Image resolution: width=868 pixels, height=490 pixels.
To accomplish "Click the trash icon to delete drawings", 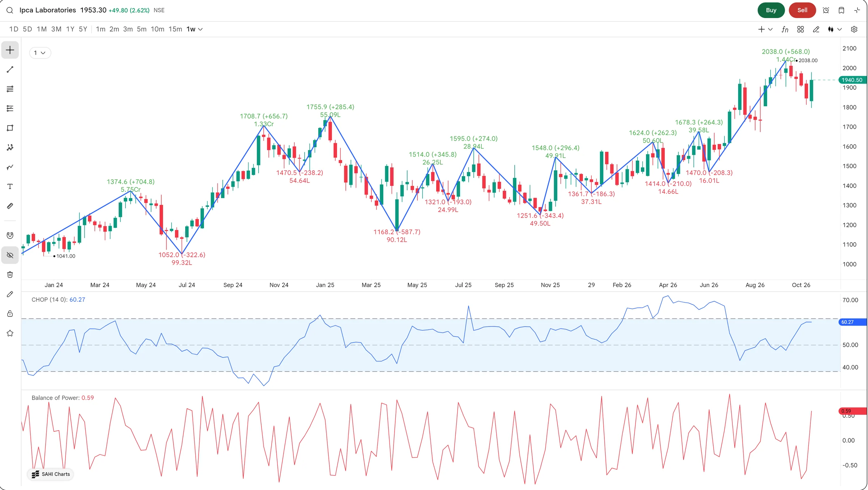I will [10, 275].
